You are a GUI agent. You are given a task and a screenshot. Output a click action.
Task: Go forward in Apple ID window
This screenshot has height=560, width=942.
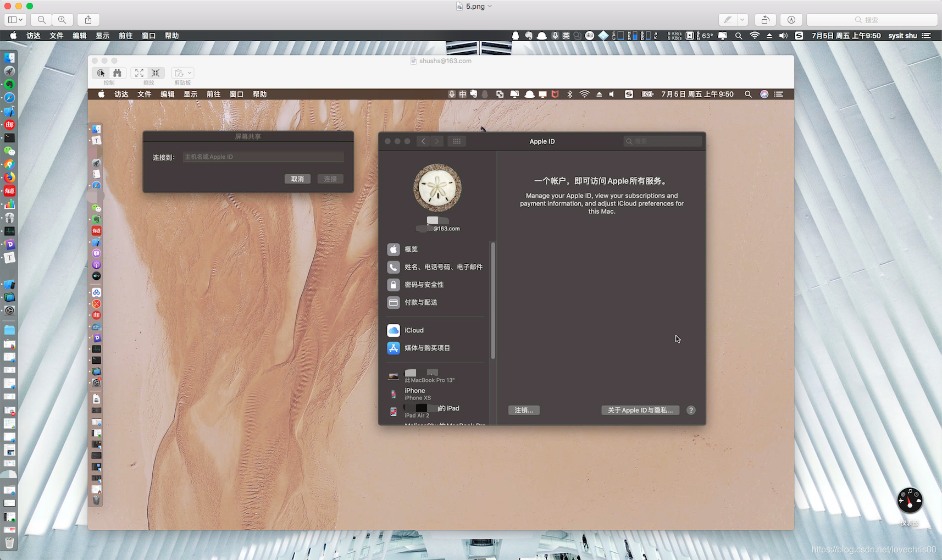pos(437,141)
